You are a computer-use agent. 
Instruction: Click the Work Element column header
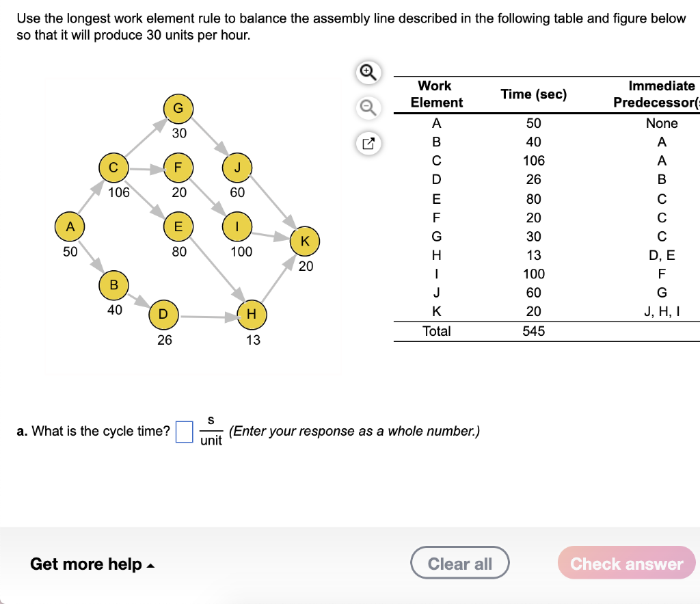(x=437, y=94)
